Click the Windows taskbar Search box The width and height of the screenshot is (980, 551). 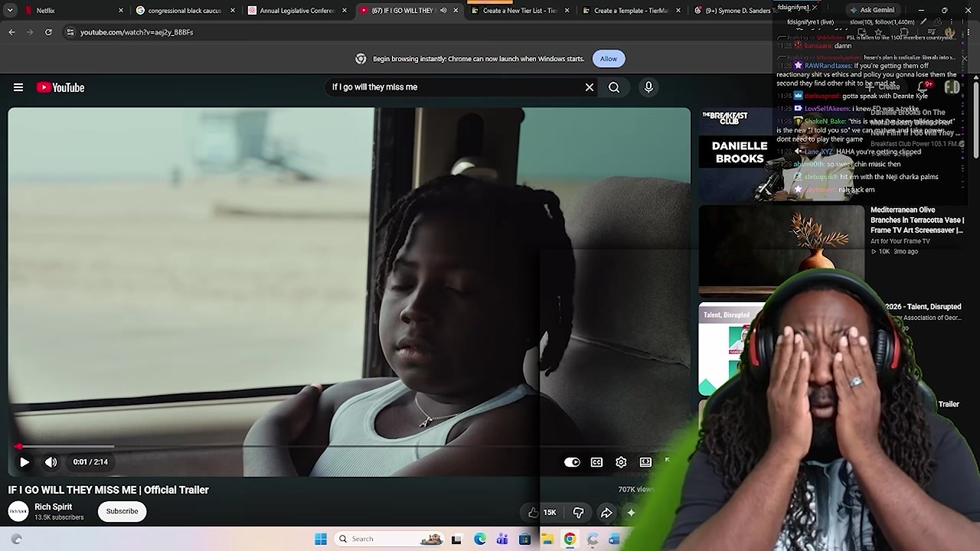click(x=390, y=539)
